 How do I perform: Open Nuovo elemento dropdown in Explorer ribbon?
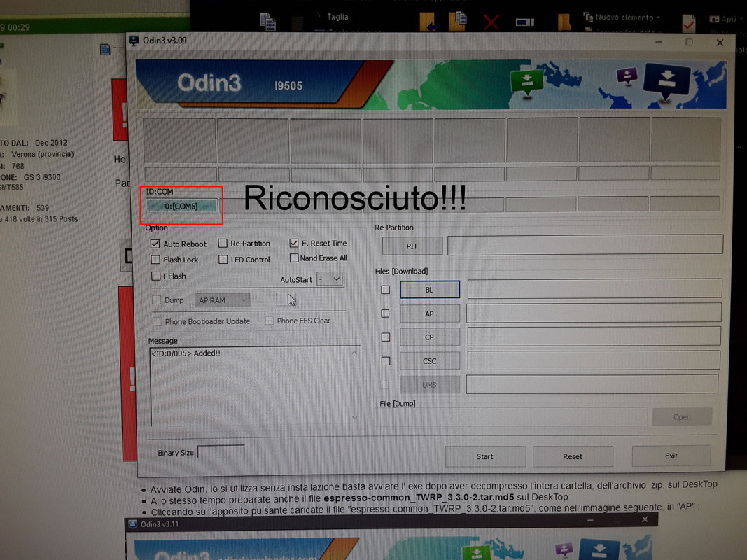point(622,17)
